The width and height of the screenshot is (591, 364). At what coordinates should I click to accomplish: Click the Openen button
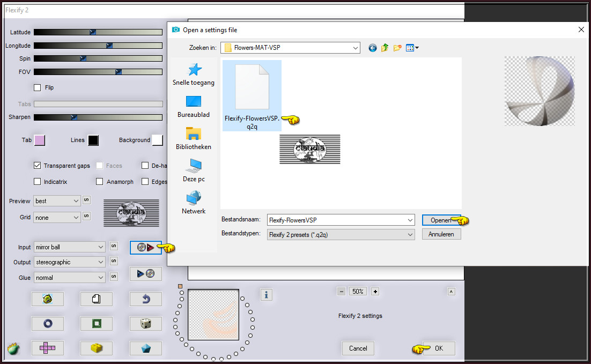click(441, 220)
